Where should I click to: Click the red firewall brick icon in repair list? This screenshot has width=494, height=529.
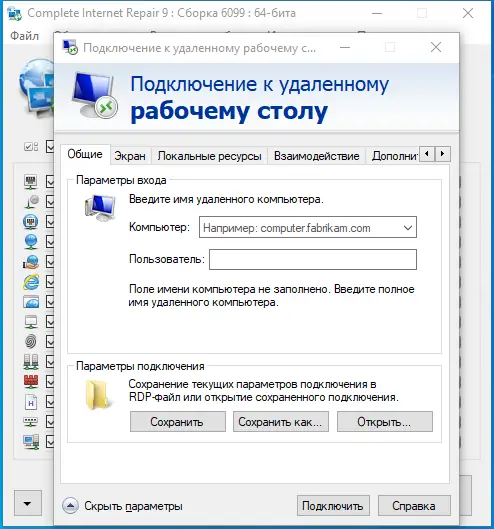(x=31, y=381)
